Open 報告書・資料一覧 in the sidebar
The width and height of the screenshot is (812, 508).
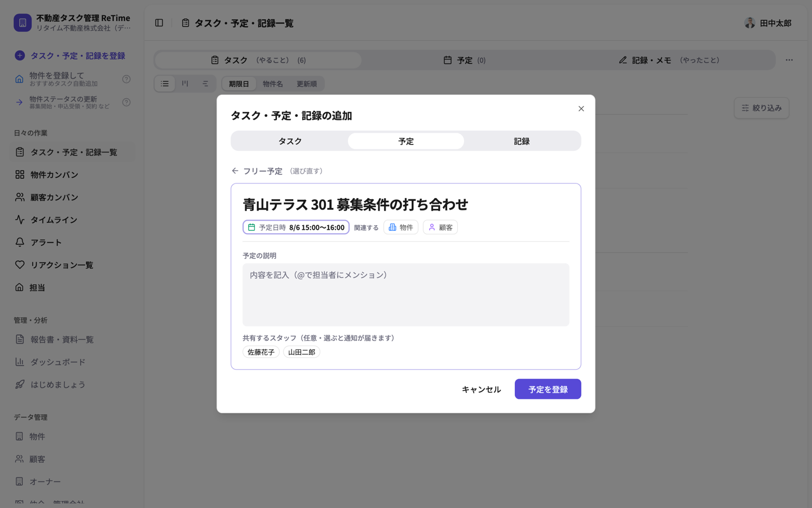pos(72,339)
